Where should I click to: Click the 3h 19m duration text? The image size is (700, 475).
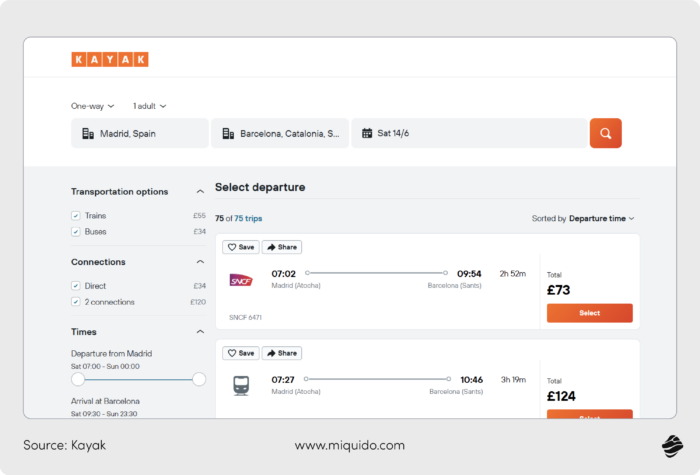coord(513,379)
